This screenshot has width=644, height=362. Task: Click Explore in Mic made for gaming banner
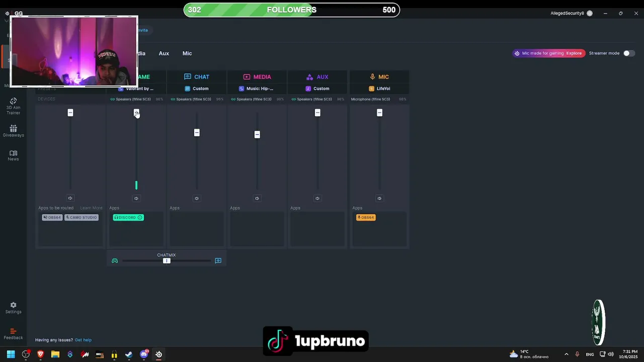[x=574, y=53]
